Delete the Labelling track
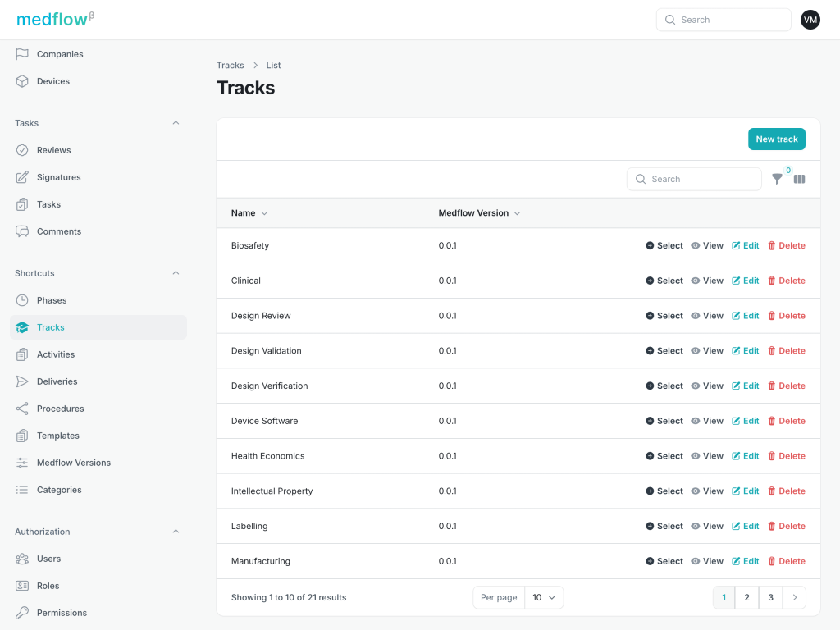This screenshot has width=840, height=630. point(786,527)
